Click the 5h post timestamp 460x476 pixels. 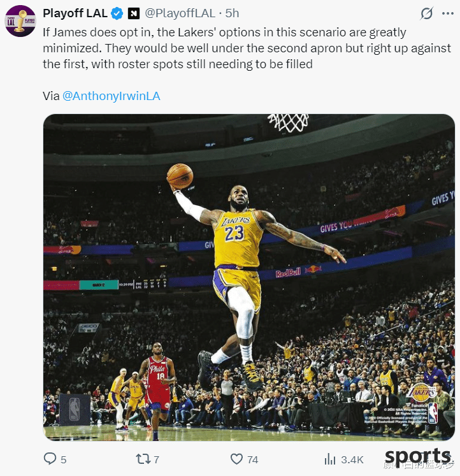pos(232,13)
